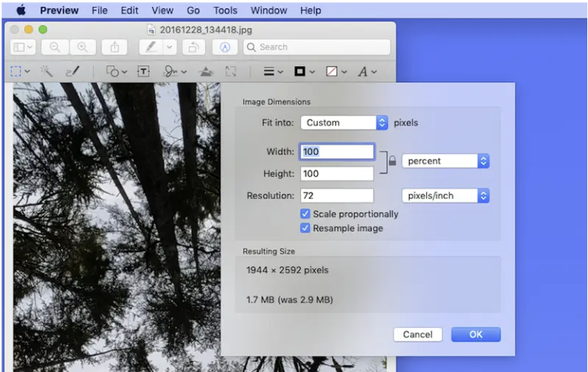Click the yellow minimize window button
Image resolution: width=588 pixels, height=372 pixels.
click(28, 29)
